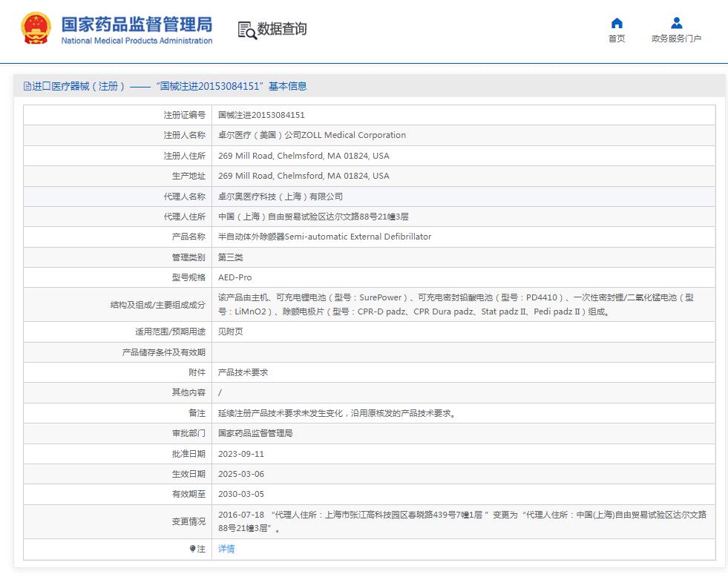Click the 生产地址 address value
The width and height of the screenshot is (728, 577).
point(304,176)
